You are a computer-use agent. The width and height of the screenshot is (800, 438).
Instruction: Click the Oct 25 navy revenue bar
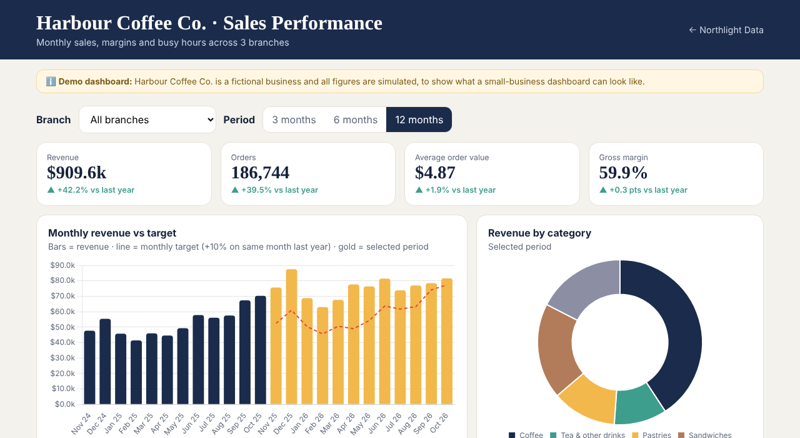260,350
